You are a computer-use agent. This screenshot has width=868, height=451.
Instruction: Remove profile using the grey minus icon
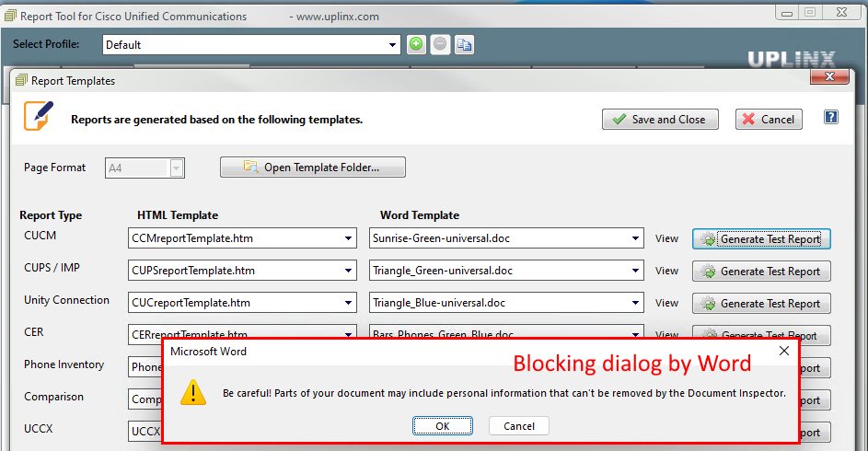tap(440, 44)
